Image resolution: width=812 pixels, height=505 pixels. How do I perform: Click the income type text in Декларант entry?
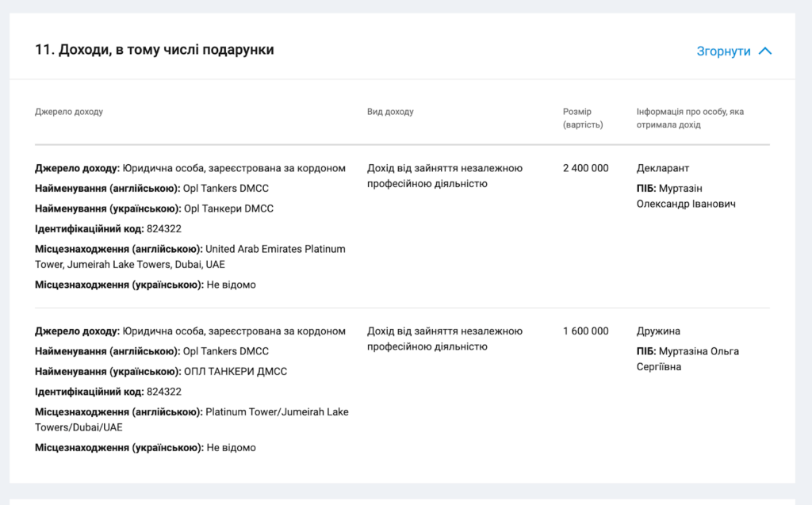tap(444, 176)
